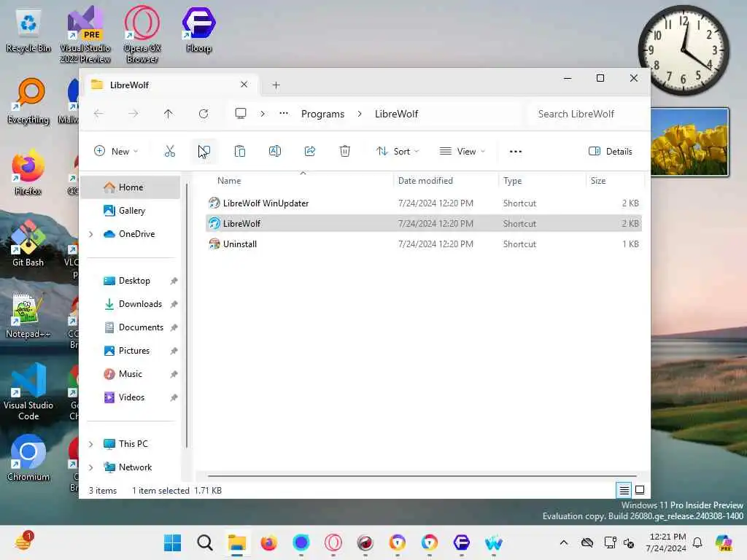Switch to large thumbnails view icon in status bar
The image size is (747, 560).
(640, 489)
